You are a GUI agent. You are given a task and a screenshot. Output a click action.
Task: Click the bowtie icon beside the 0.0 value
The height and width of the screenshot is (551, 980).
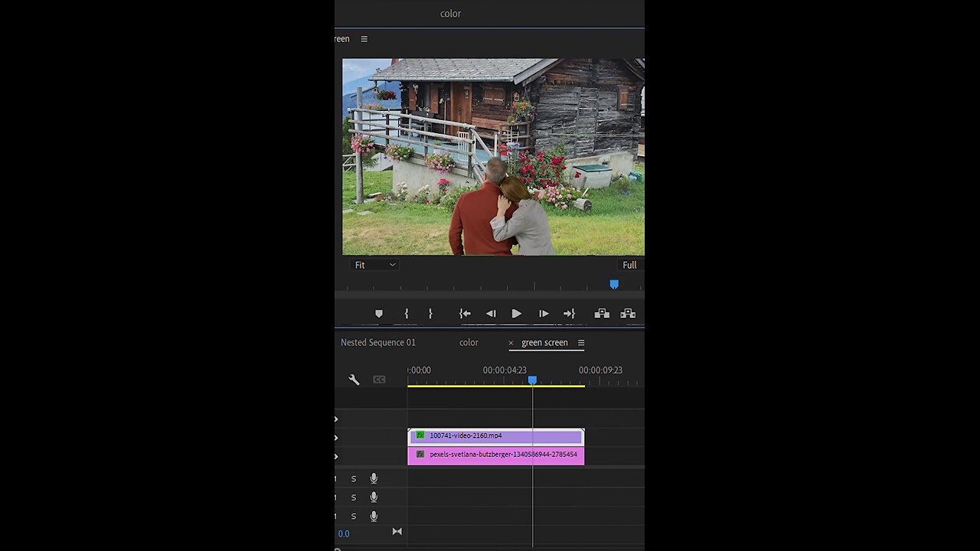click(x=397, y=532)
